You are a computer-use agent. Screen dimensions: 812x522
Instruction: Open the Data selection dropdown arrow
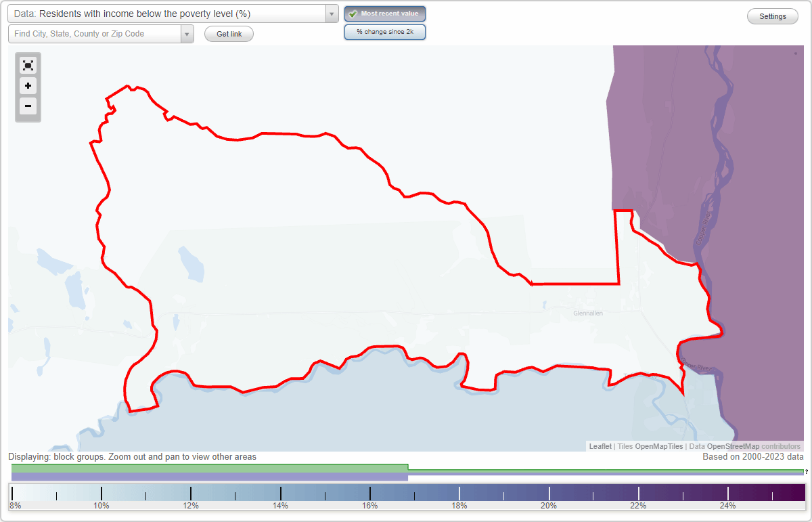point(332,14)
